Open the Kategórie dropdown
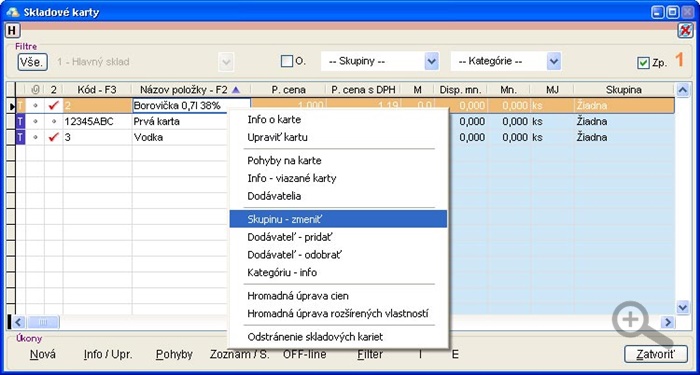Image resolution: width=700 pixels, height=375 pixels. coord(554,62)
